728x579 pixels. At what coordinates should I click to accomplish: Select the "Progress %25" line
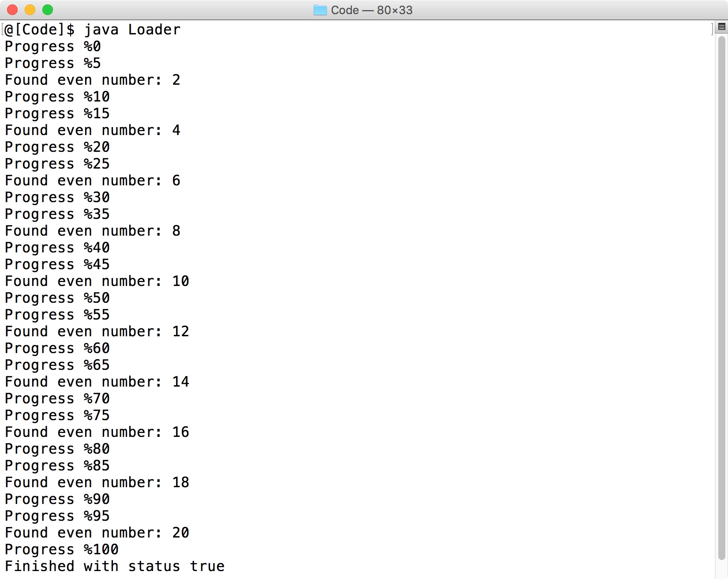pyautogui.click(x=57, y=164)
